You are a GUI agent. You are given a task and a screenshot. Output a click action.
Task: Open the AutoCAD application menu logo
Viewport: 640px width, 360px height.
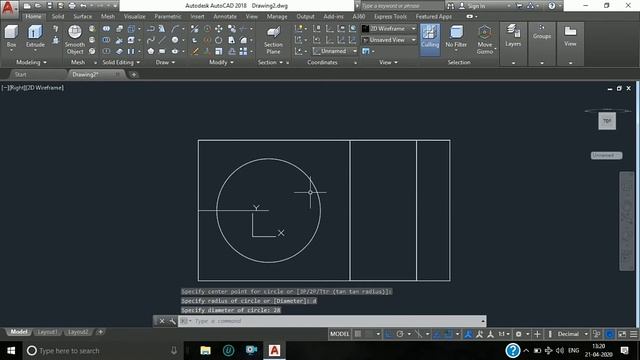click(8, 8)
